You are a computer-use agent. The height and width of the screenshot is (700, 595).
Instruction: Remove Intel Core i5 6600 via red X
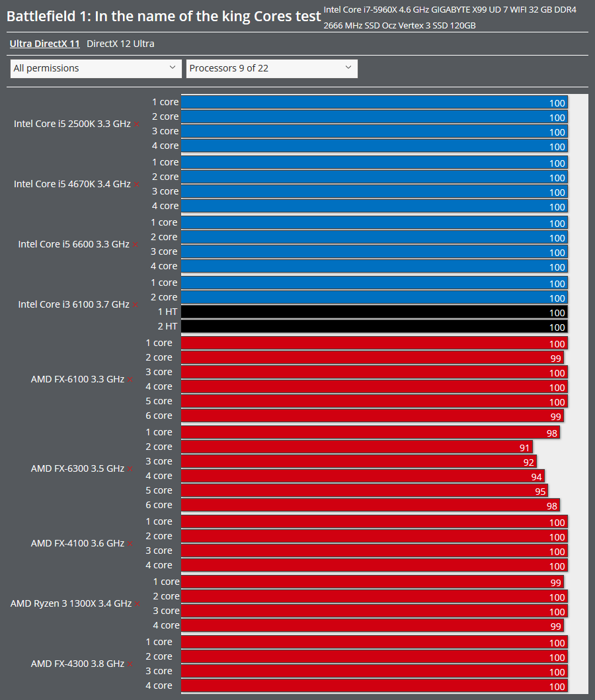click(x=135, y=245)
